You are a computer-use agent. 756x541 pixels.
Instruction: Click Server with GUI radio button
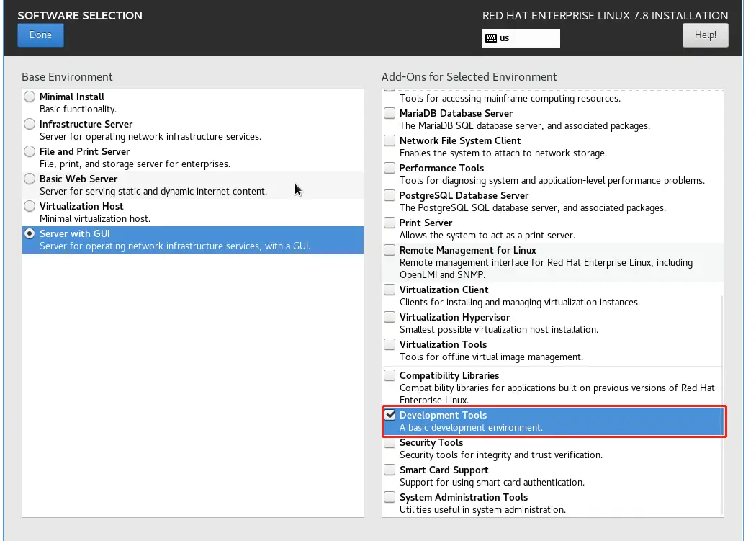(x=30, y=233)
